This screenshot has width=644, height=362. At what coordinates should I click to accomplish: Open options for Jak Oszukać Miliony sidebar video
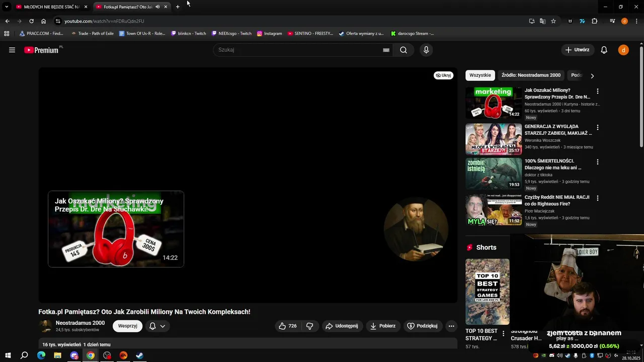tap(598, 92)
